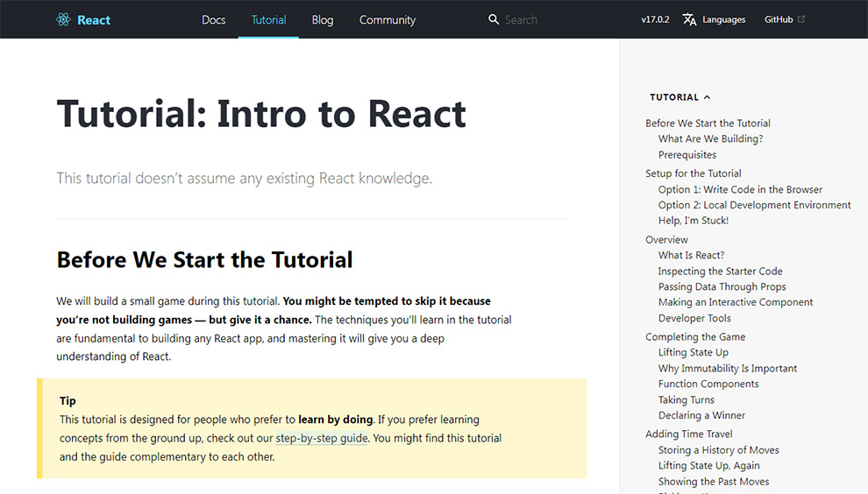This screenshot has width=868, height=494.
Task: Open Showing the Past Moves
Action: 714,482
